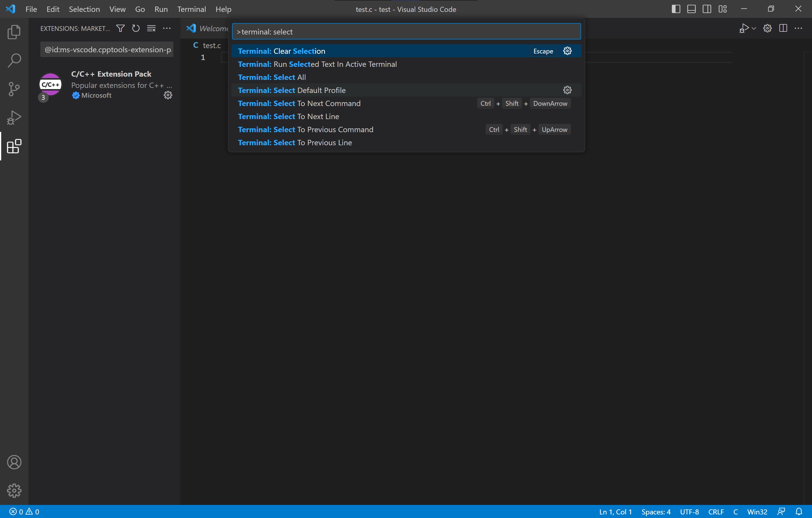Image resolution: width=812 pixels, height=518 pixels.
Task: Open Source Control view icon
Action: [14, 89]
